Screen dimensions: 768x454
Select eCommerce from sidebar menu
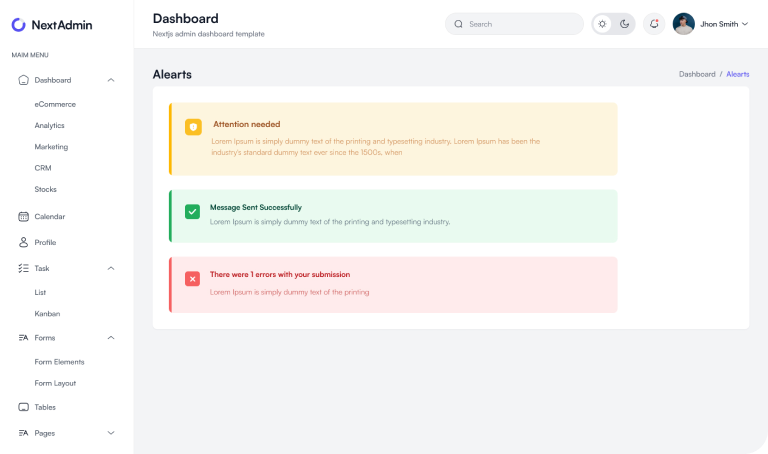tap(55, 104)
